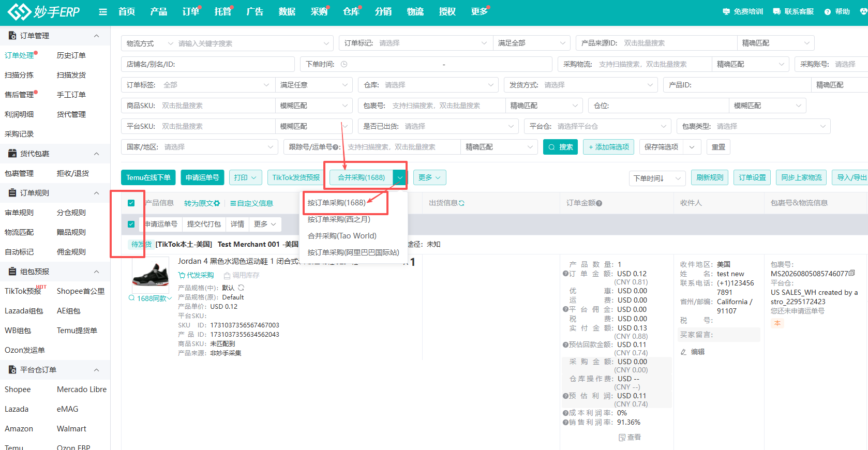Open the 物流方式 dropdown

click(x=150, y=43)
